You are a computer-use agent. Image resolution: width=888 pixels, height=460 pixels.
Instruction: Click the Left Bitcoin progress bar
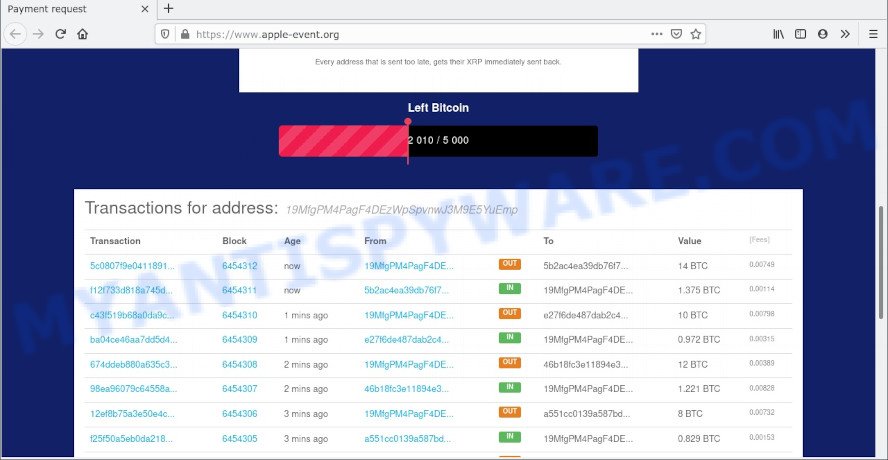(x=438, y=141)
